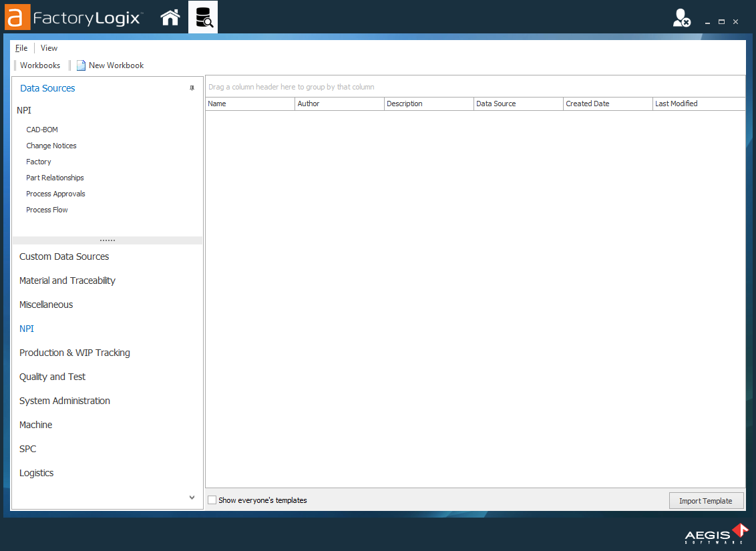Viewport: 756px width, 551px height.
Task: Open the File menu
Action: click(21, 47)
